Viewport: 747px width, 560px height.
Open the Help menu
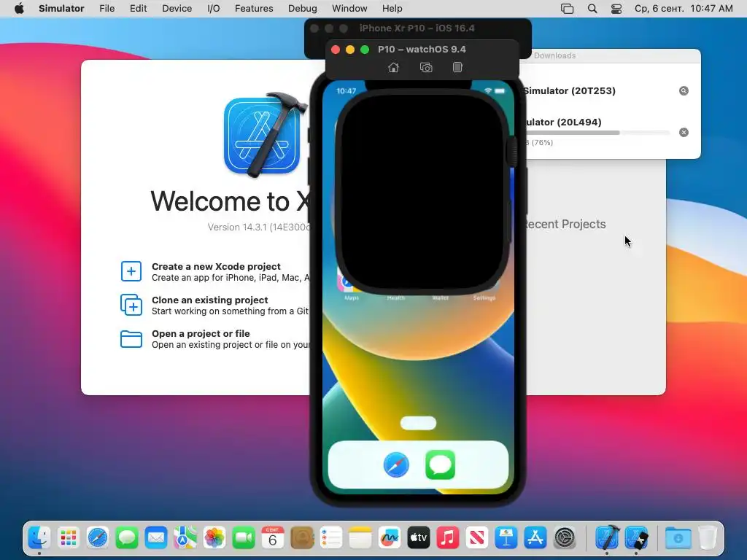[392, 9]
